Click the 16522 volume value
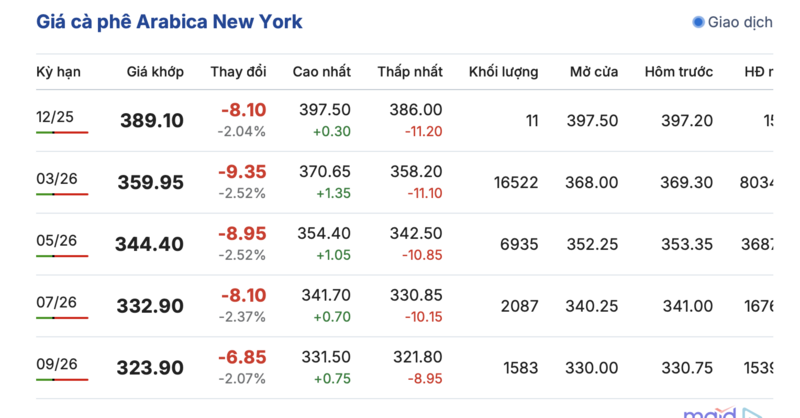This screenshot has width=800, height=418. click(516, 182)
